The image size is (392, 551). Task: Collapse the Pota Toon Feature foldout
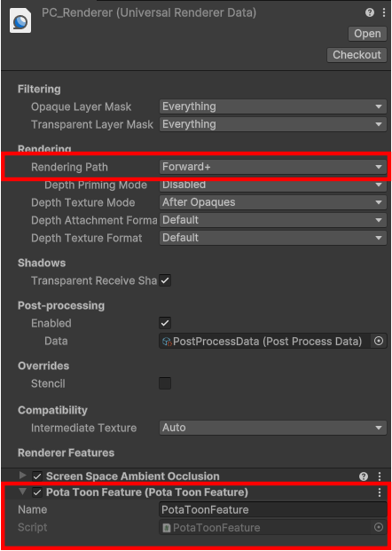click(23, 492)
